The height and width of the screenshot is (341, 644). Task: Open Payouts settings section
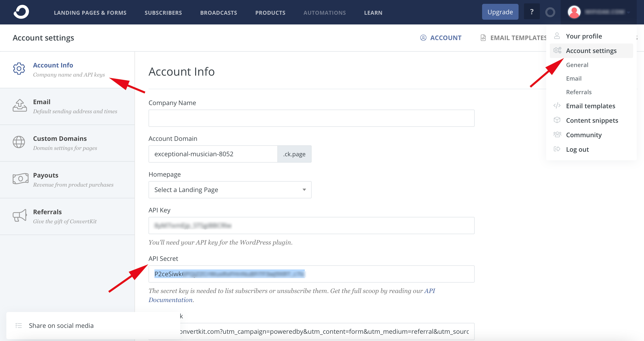point(67,180)
